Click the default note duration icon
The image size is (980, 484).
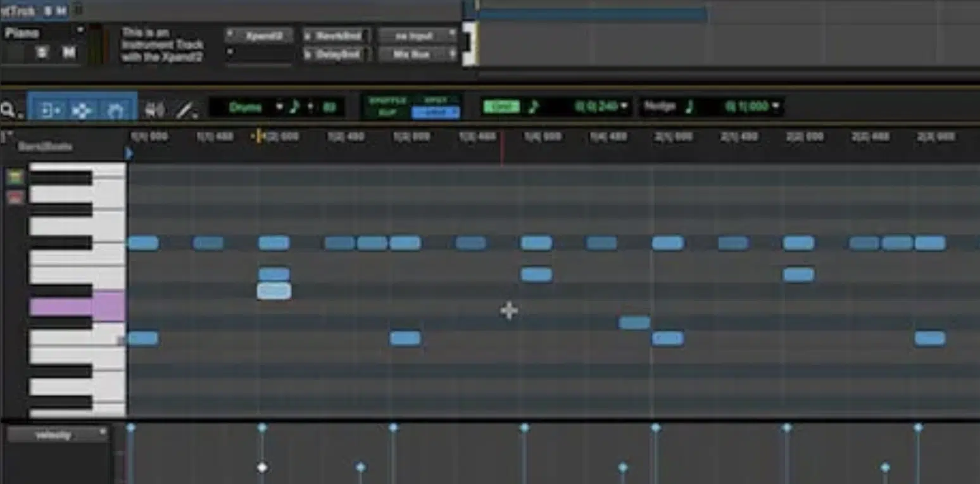(x=294, y=107)
